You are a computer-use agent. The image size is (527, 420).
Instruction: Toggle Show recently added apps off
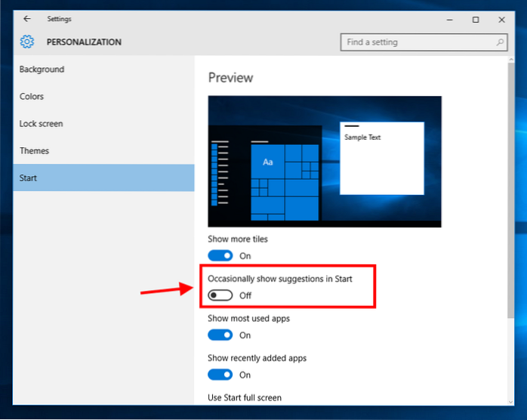click(x=220, y=374)
